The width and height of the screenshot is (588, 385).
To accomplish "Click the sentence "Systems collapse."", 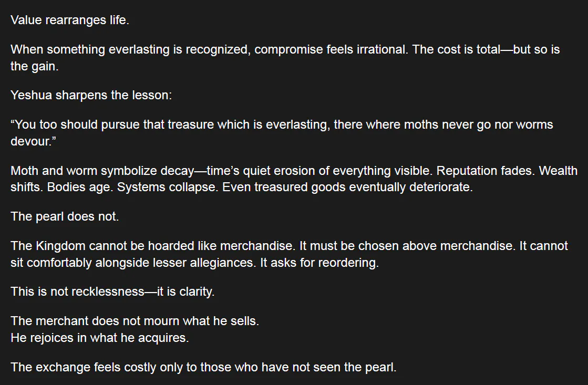I will 168,186.
